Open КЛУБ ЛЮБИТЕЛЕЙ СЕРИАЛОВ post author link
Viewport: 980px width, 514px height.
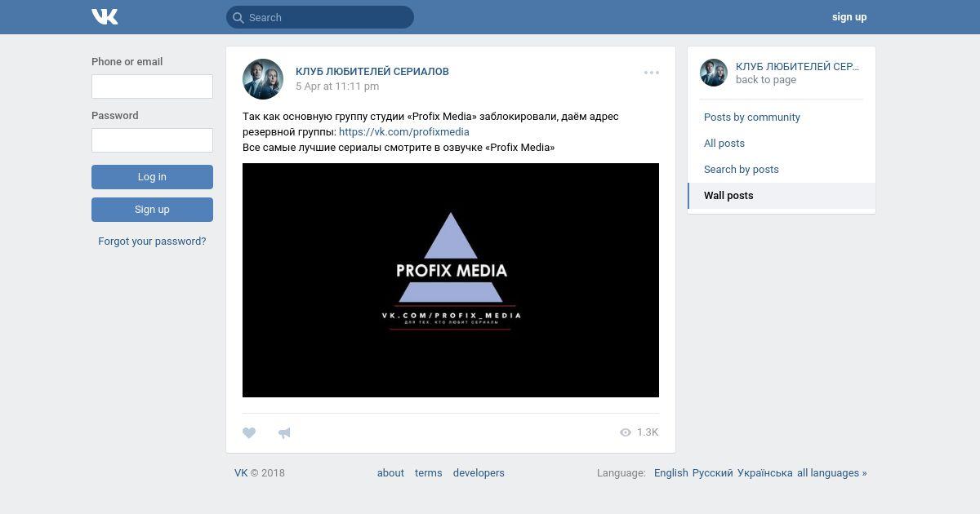[372, 72]
